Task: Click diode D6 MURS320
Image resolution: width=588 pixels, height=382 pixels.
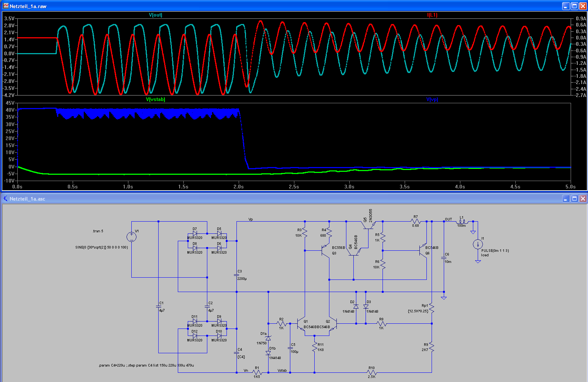Action: tap(219, 248)
